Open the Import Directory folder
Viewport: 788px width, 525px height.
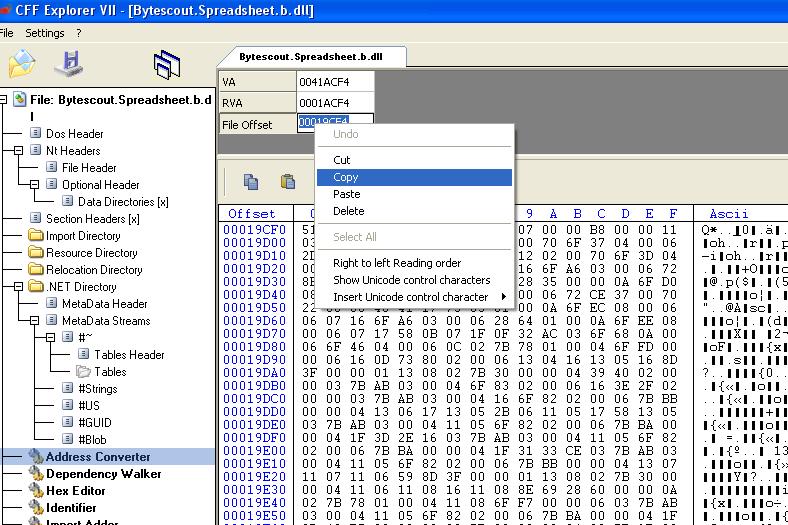83,236
